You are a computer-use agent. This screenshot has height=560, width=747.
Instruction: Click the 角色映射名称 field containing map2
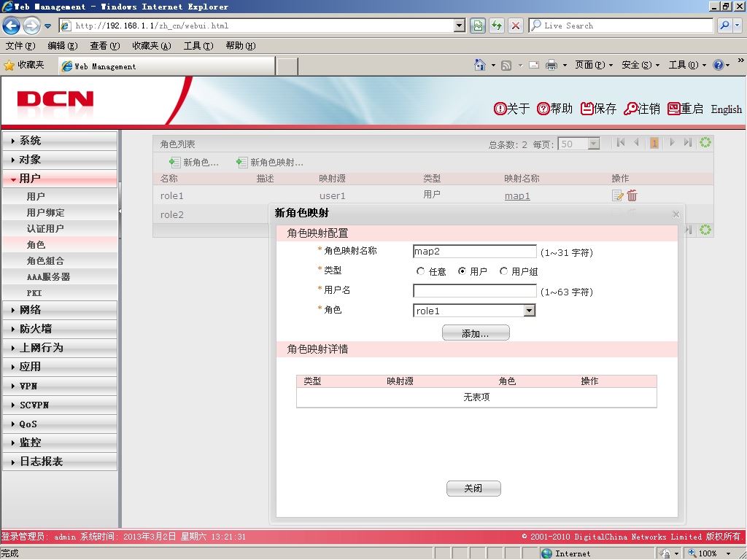point(474,252)
